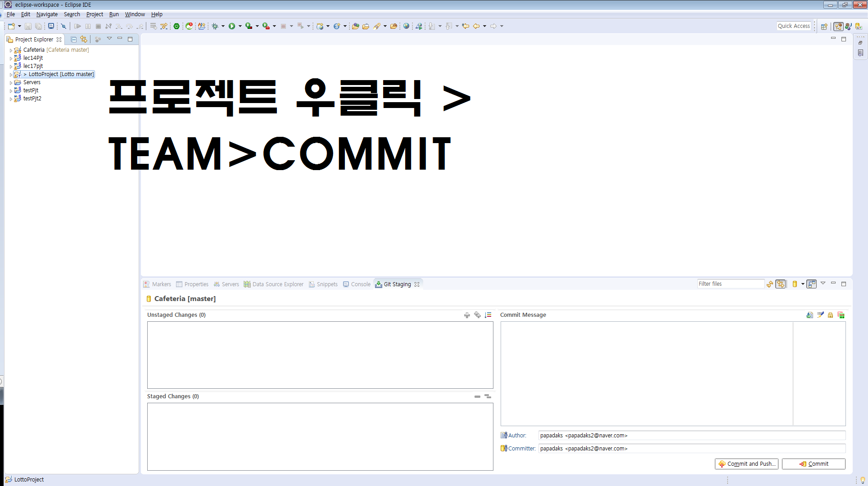Image resolution: width=868 pixels, height=486 pixels.
Task: Click the Commit button
Action: (x=814, y=464)
